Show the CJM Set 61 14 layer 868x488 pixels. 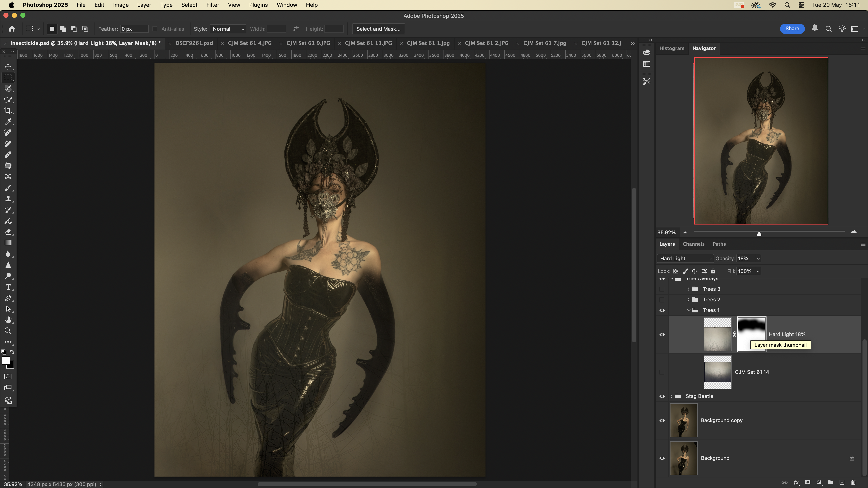(662, 372)
